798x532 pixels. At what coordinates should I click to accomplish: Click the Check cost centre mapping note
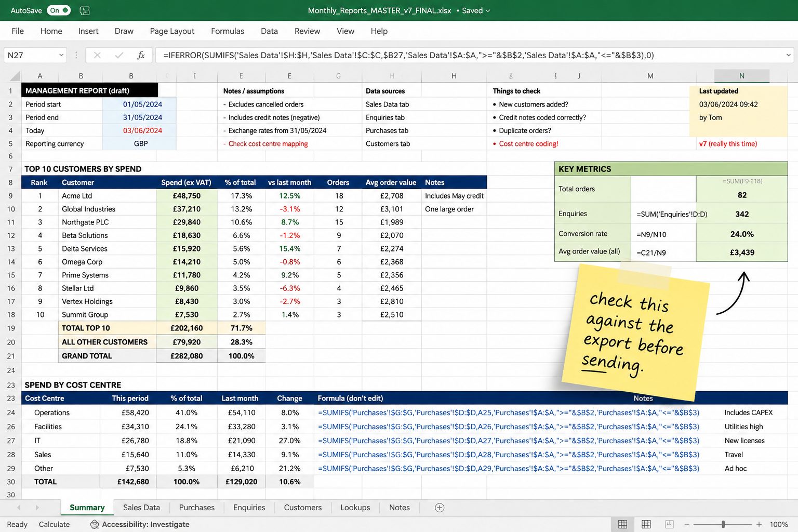(x=268, y=144)
